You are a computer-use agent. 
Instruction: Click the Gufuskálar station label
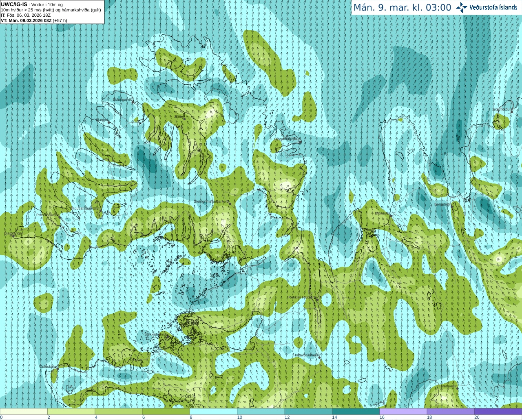coord(48,366)
